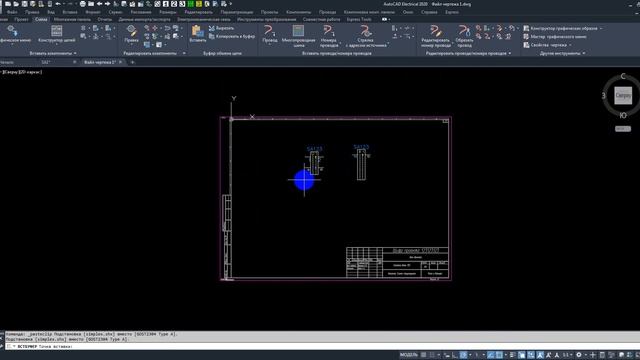Click Копировать в буфер
Screen dimensions: 640x360
[232, 36]
